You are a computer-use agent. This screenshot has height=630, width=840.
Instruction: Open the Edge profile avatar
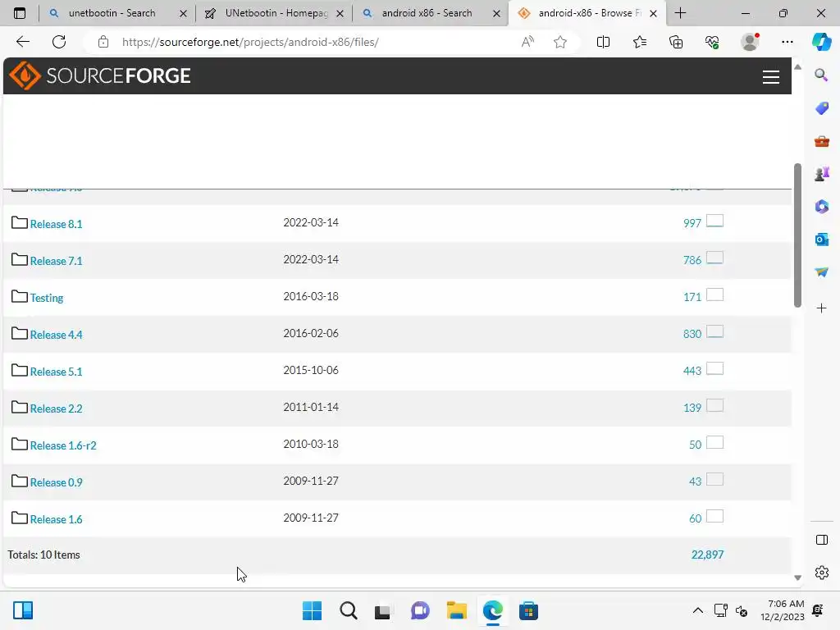pyautogui.click(x=750, y=42)
